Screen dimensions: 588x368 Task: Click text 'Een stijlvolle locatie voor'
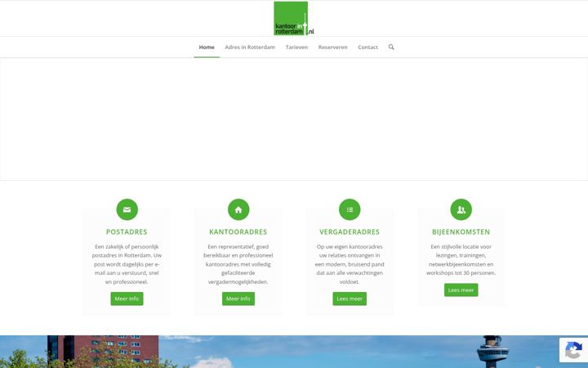pos(461,247)
